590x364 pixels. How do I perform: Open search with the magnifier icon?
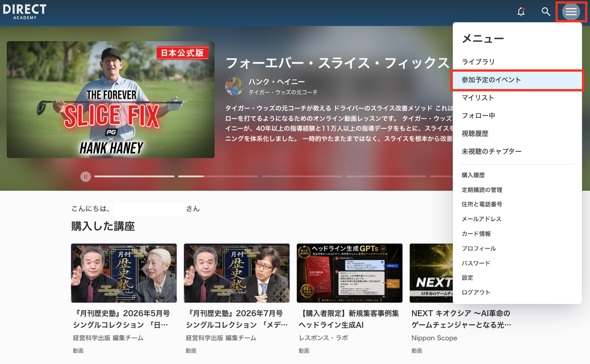pos(546,12)
